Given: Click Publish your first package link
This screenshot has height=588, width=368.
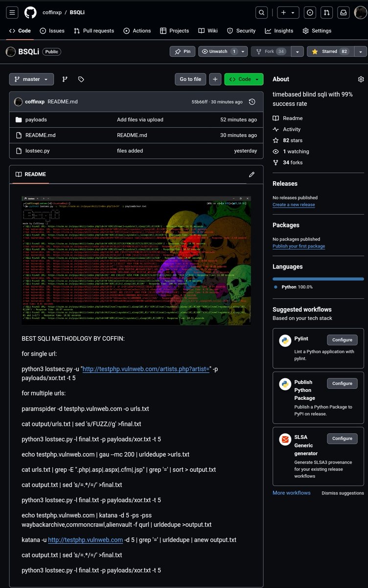Looking at the screenshot, I should pyautogui.click(x=299, y=246).
